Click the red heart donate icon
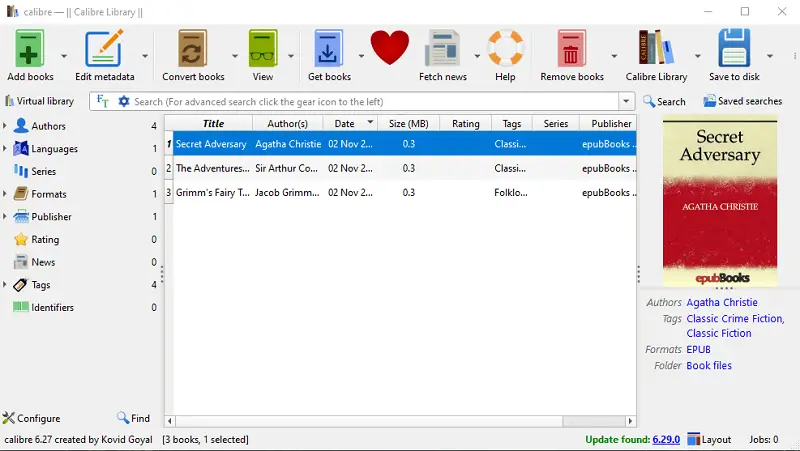 click(390, 47)
